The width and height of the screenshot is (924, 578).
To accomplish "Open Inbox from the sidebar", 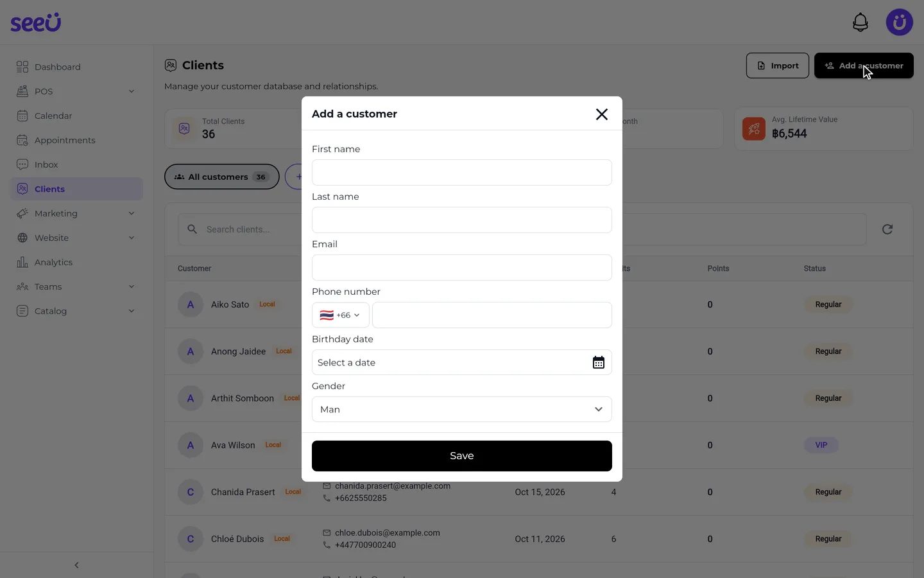I will [76, 164].
